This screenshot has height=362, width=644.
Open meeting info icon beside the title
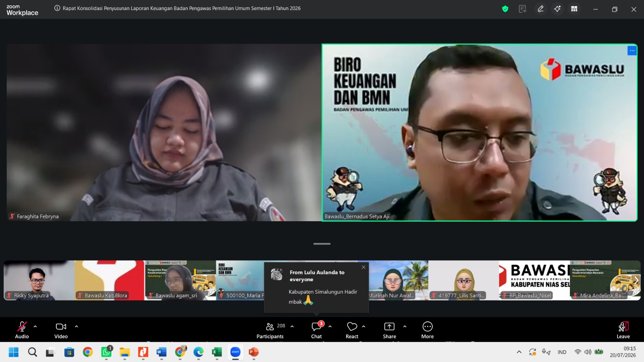pos(57,8)
